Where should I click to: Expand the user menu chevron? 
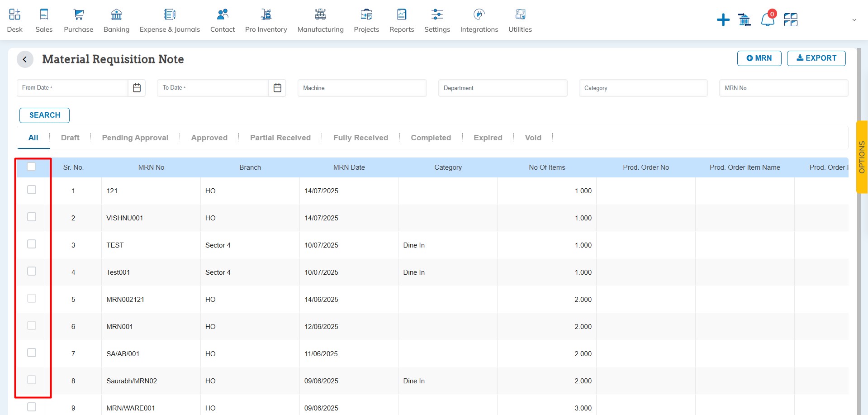[x=854, y=20]
